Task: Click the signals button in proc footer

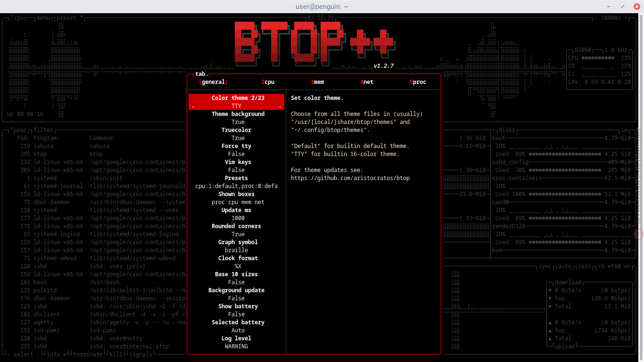Action: (x=140, y=354)
